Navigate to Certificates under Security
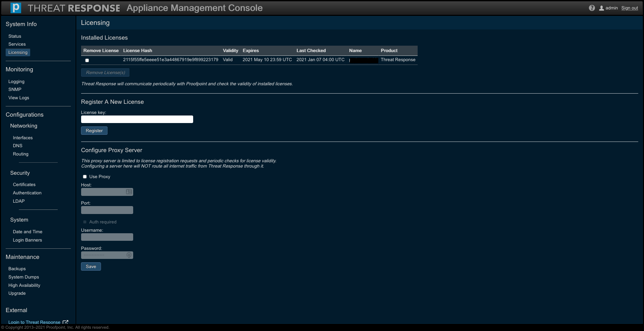Image resolution: width=644 pixels, height=331 pixels. pyautogui.click(x=24, y=185)
